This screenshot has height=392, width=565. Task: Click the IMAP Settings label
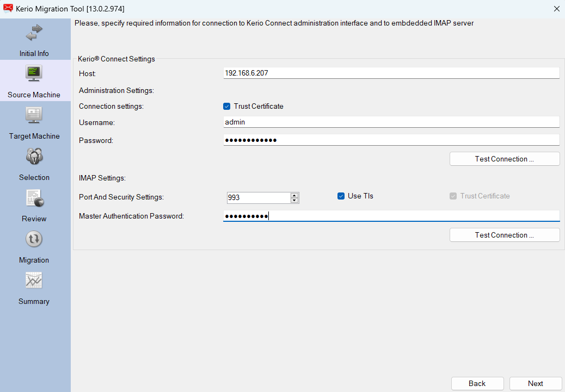[102, 178]
